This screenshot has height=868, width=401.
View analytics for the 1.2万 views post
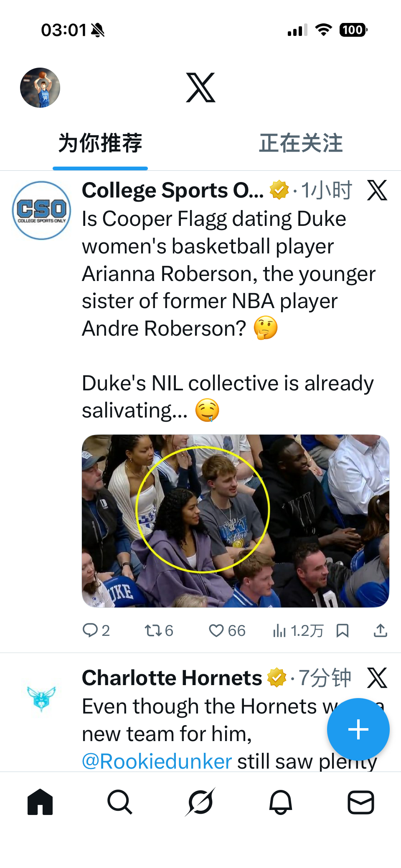point(297,630)
